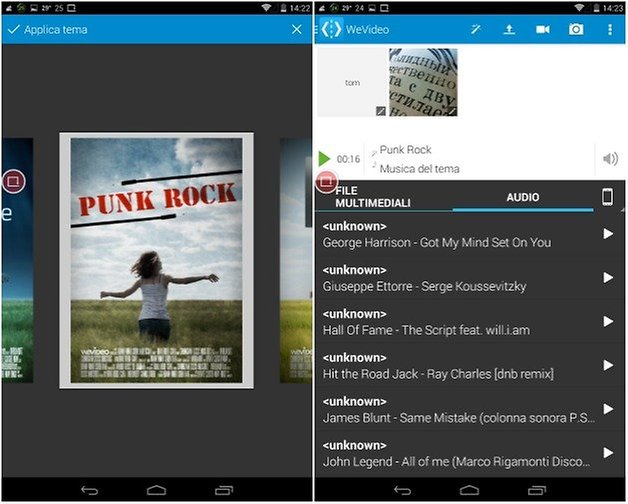Tap Android home button under the theme picker
628x504 pixels.
click(x=156, y=490)
